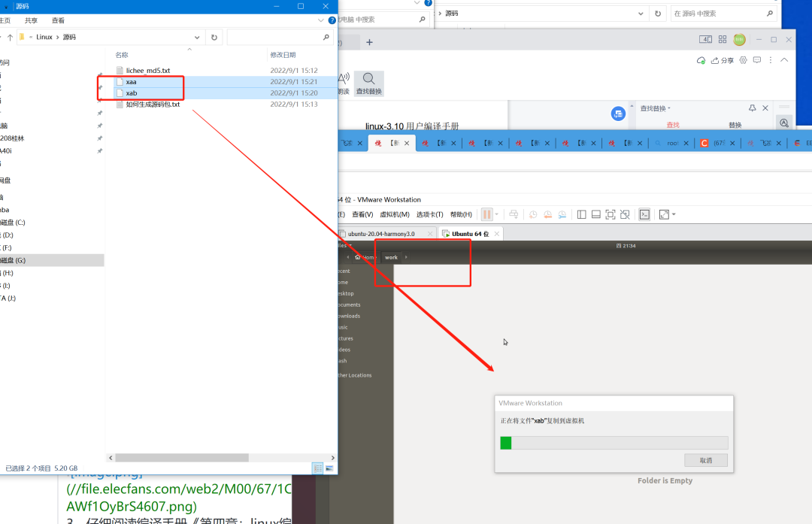
Task: Click the window-count icon showing 4
Action: 705,39
